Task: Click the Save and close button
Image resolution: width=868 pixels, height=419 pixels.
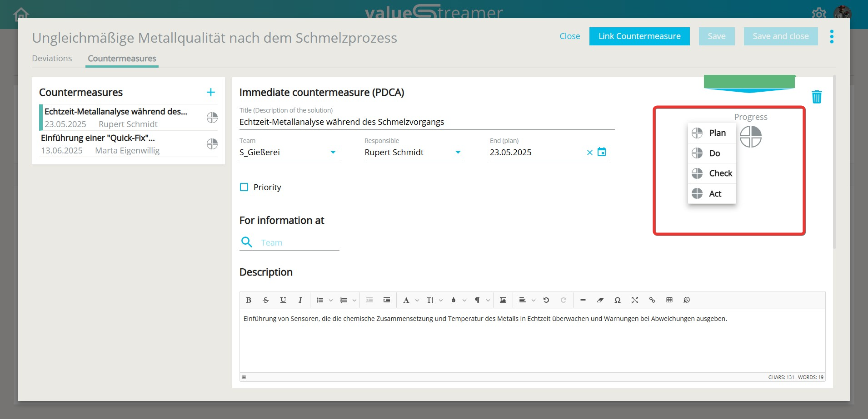Action: click(781, 36)
